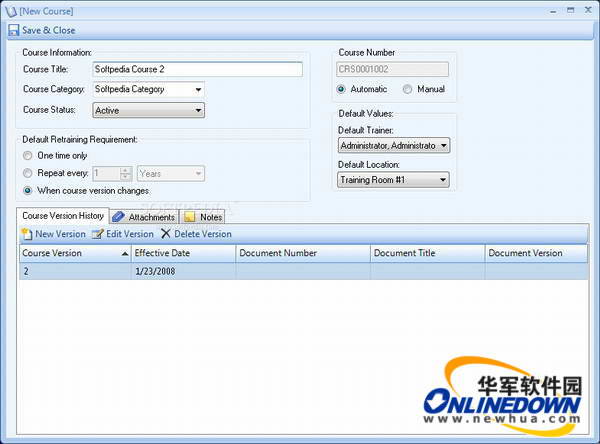Click the Save & Close disk icon
600x444 pixels.
click(x=13, y=30)
